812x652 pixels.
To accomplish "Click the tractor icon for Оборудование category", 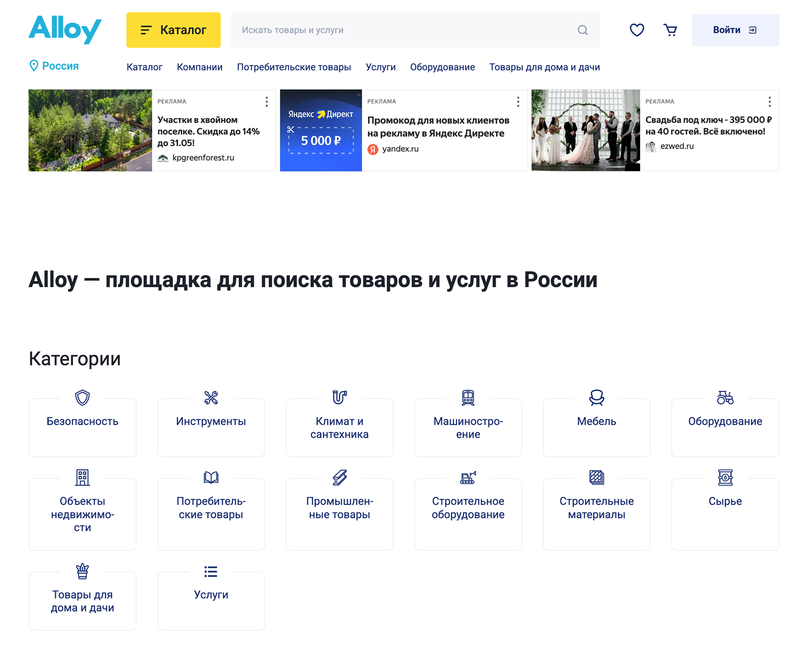I will click(725, 398).
